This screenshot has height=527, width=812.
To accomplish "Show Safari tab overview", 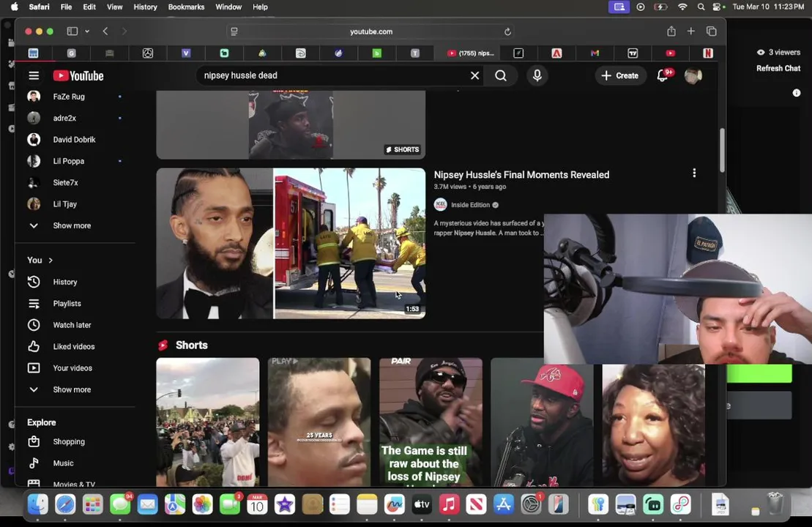I will point(711,31).
